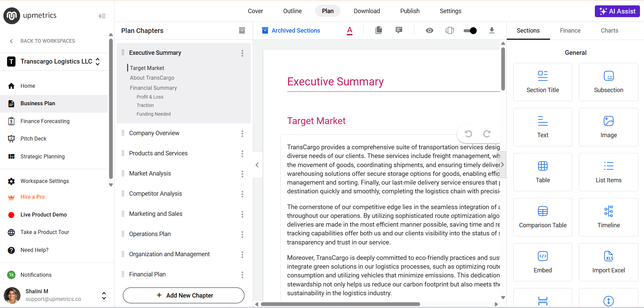Insert an Image block
Image resolution: width=644 pixels, height=308 pixels.
608,127
